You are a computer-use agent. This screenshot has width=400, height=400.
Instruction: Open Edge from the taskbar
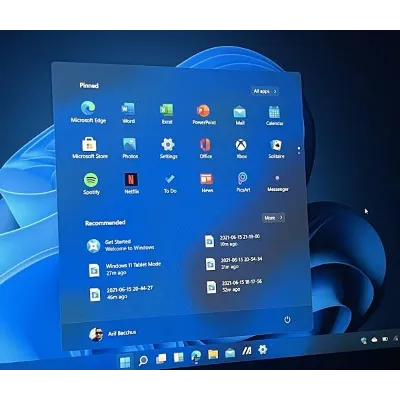196,356
